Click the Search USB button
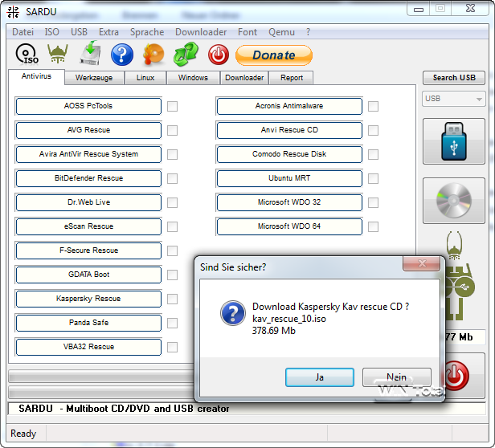The height and width of the screenshot is (448, 495). pos(454,78)
